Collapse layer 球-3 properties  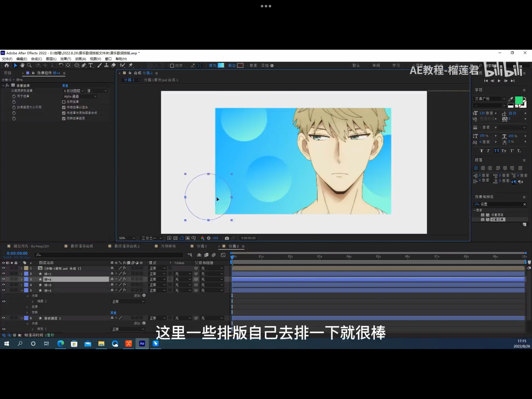click(21, 291)
